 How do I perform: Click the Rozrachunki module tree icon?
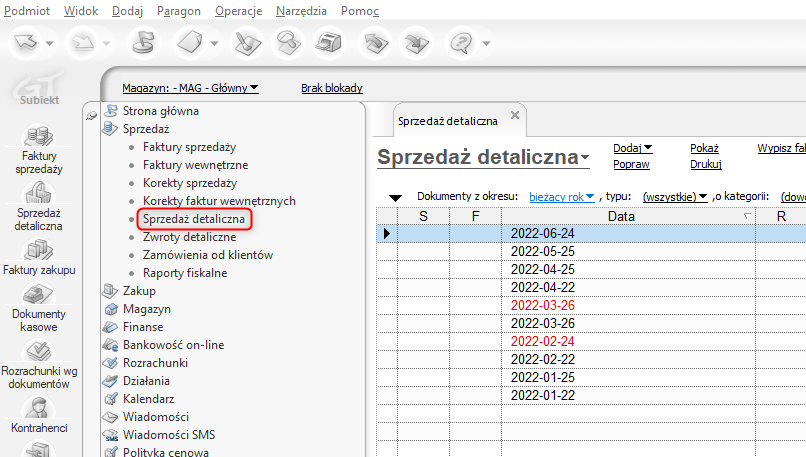tap(111, 363)
